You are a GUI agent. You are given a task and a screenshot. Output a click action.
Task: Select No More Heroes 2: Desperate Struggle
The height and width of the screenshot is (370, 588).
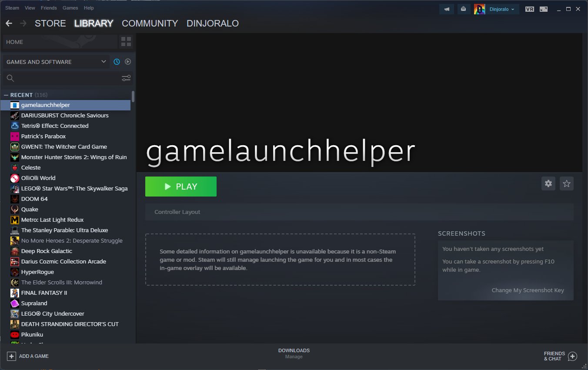click(65, 241)
